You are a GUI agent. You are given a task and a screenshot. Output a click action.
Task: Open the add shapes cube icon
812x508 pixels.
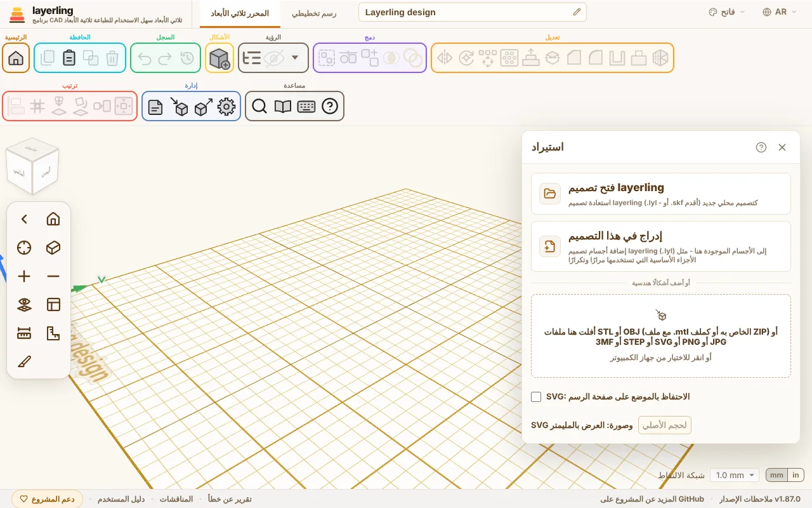pyautogui.click(x=219, y=58)
